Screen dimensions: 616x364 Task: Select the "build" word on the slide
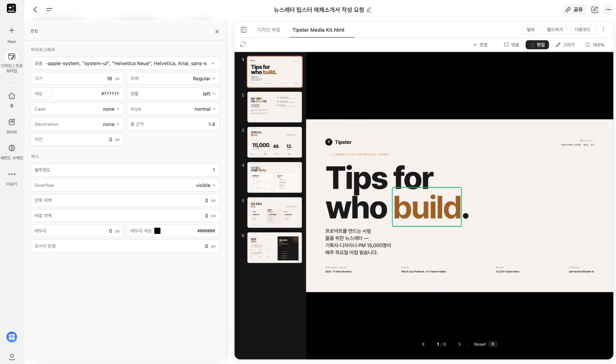pyautogui.click(x=427, y=207)
